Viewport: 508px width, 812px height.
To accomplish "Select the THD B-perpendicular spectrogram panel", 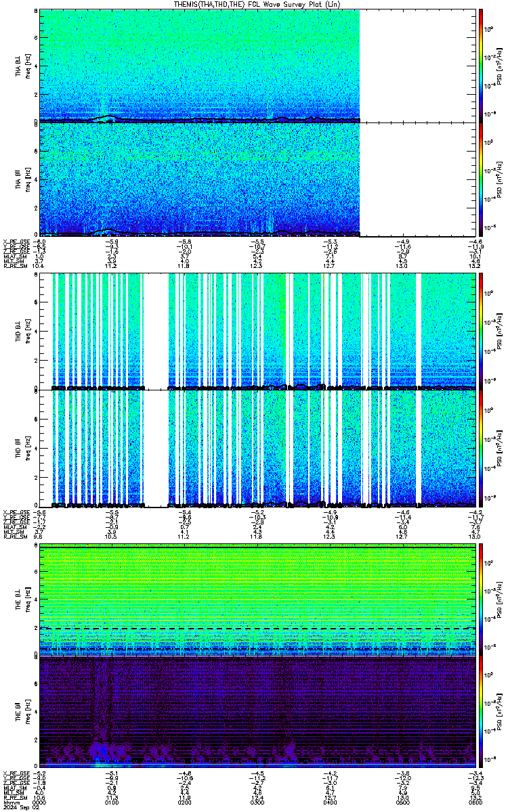I will click(257, 330).
